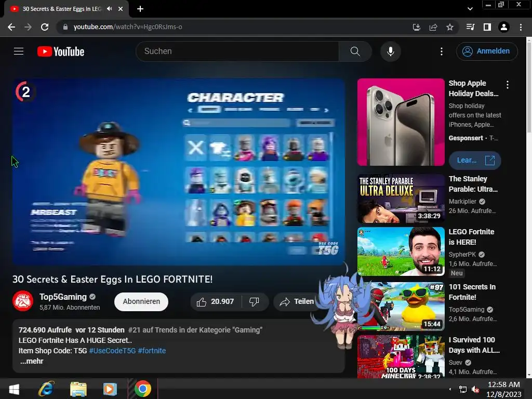Click the Anmelden sign-in button
This screenshot has width=532, height=399.
click(487, 51)
